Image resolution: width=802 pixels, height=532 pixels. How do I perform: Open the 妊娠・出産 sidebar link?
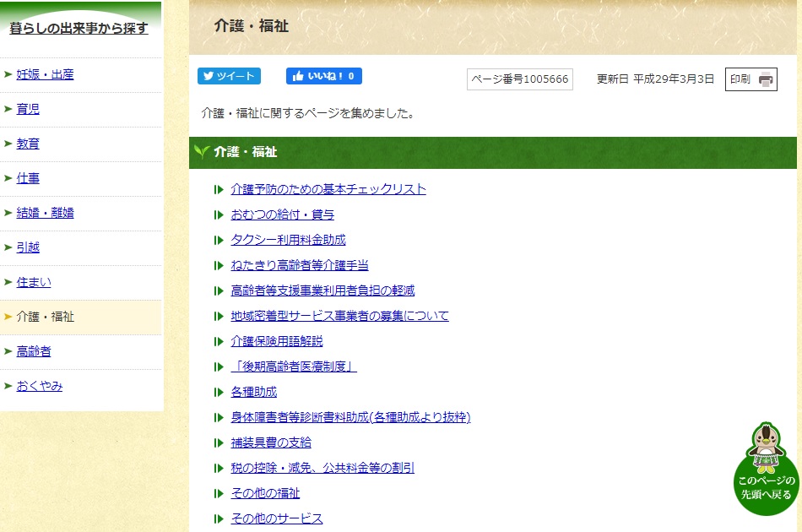[x=45, y=74]
